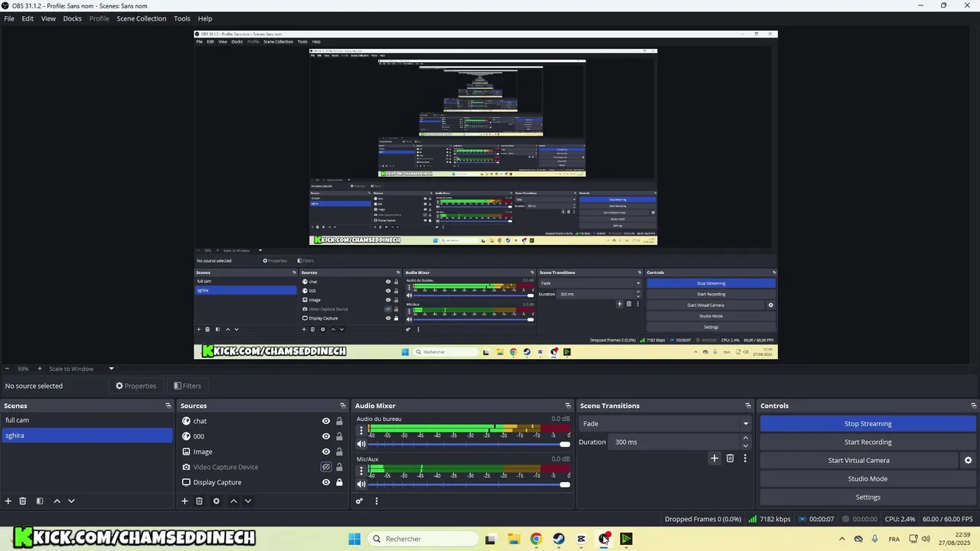Float the Controls dock icon
980x551 pixels.
click(x=974, y=406)
